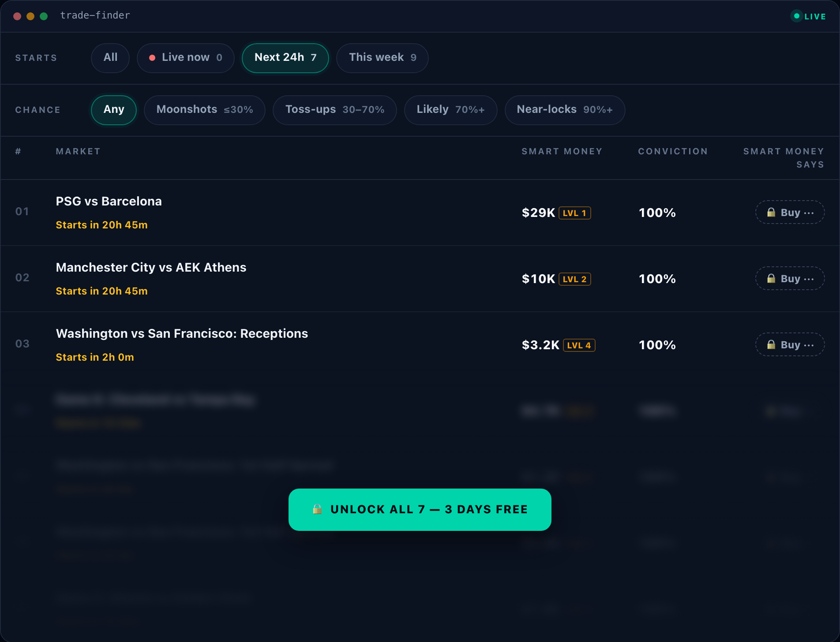Click lock icon in PSG row Buy pill
840x642 pixels.
[x=771, y=213]
